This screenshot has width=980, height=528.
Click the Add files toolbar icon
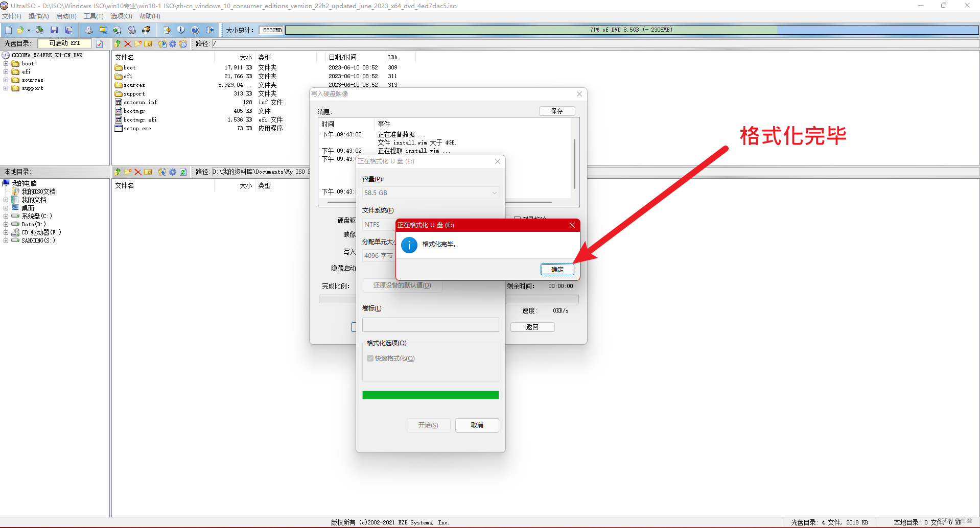click(167, 30)
